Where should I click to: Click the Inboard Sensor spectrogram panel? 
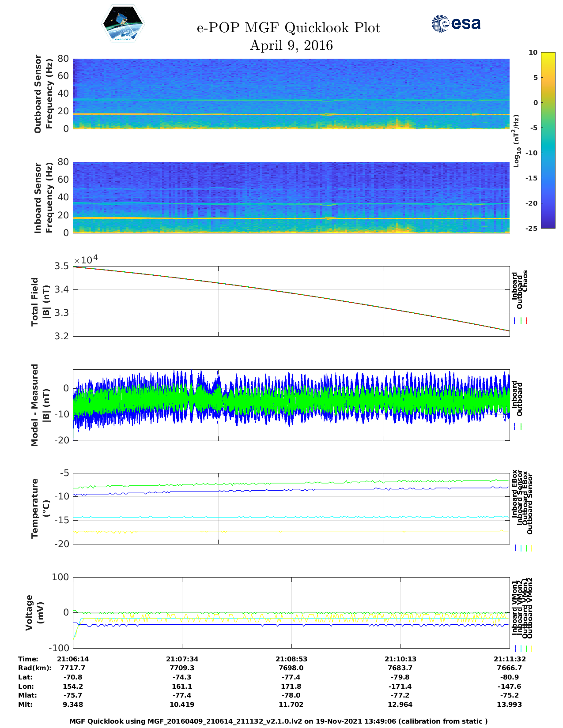pyautogui.click(x=291, y=197)
